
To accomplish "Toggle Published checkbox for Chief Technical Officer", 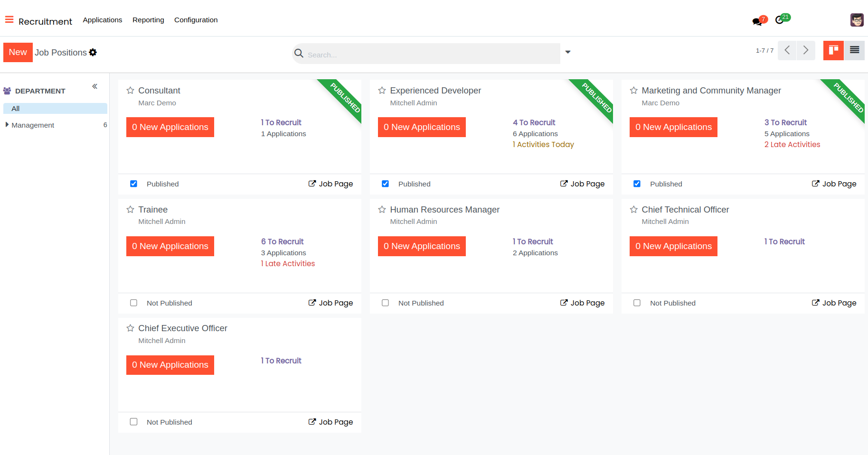I will pos(637,303).
